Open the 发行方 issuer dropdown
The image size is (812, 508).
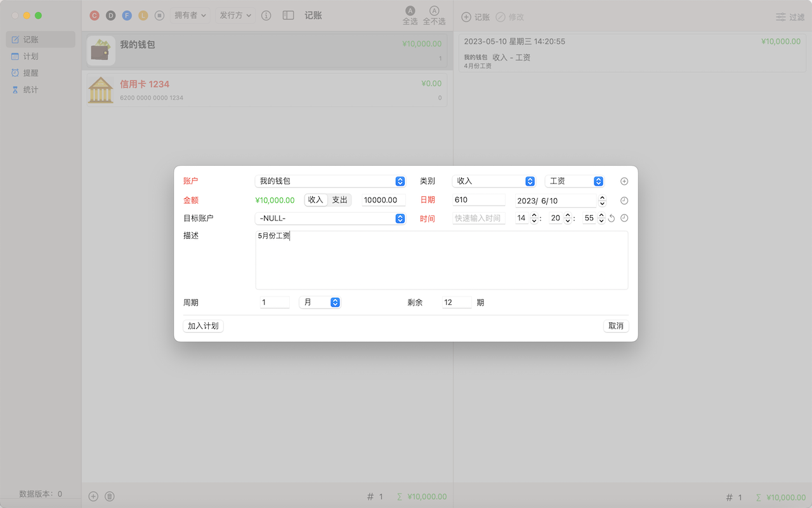pyautogui.click(x=235, y=15)
